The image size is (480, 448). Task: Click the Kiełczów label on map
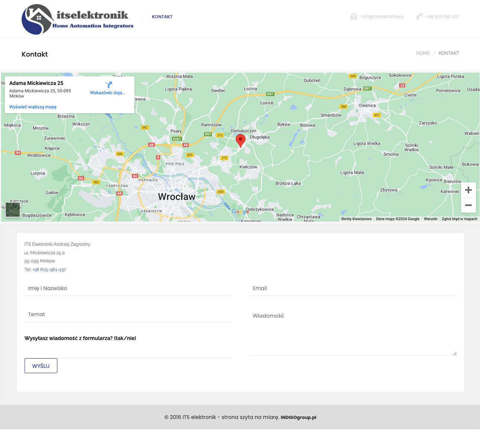[248, 167]
